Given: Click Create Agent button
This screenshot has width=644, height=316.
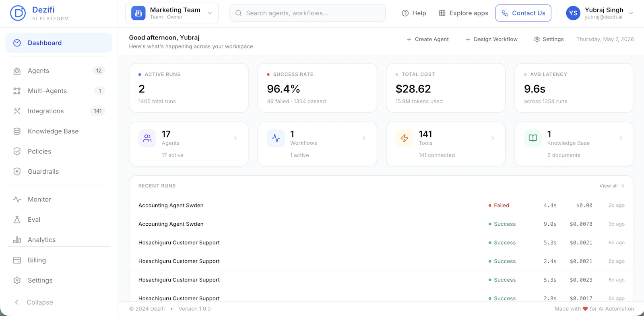Looking at the screenshot, I should [x=427, y=39].
